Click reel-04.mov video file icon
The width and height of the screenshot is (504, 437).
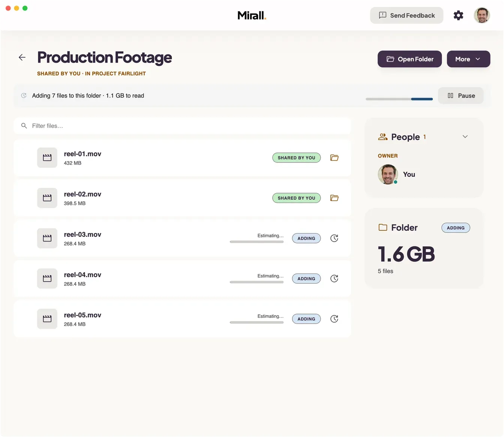click(x=47, y=278)
